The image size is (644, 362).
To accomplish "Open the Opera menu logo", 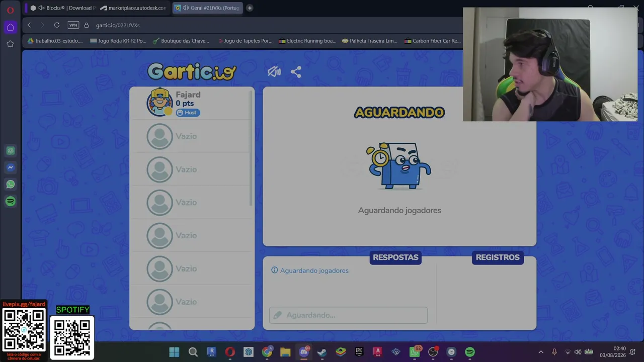I will click(x=10, y=10).
